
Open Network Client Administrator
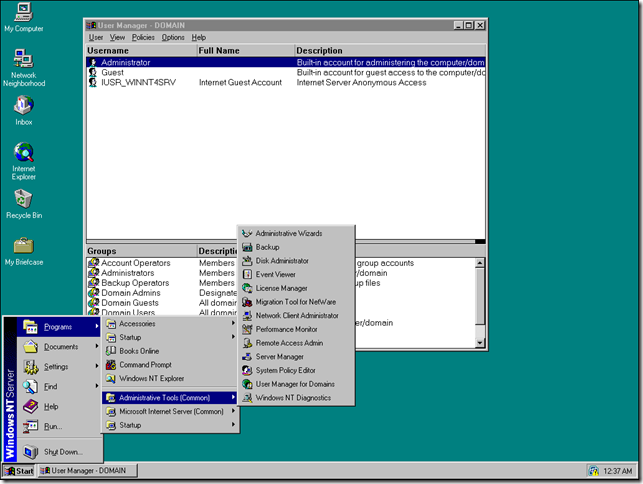pyautogui.click(x=296, y=315)
